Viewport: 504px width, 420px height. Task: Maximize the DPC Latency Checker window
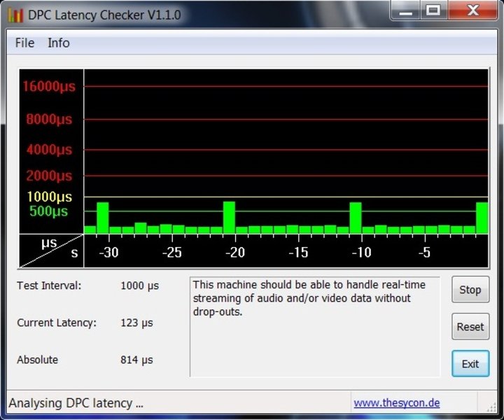point(433,10)
